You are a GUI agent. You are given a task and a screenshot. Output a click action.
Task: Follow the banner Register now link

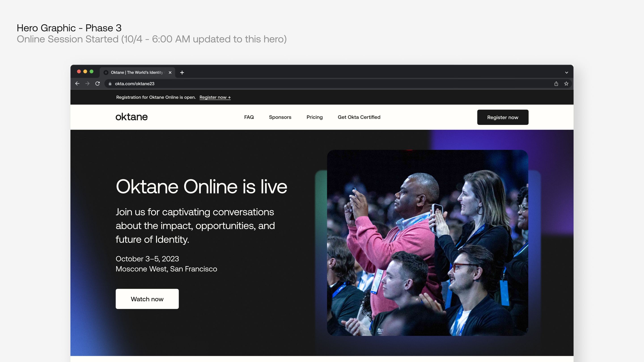pos(215,97)
